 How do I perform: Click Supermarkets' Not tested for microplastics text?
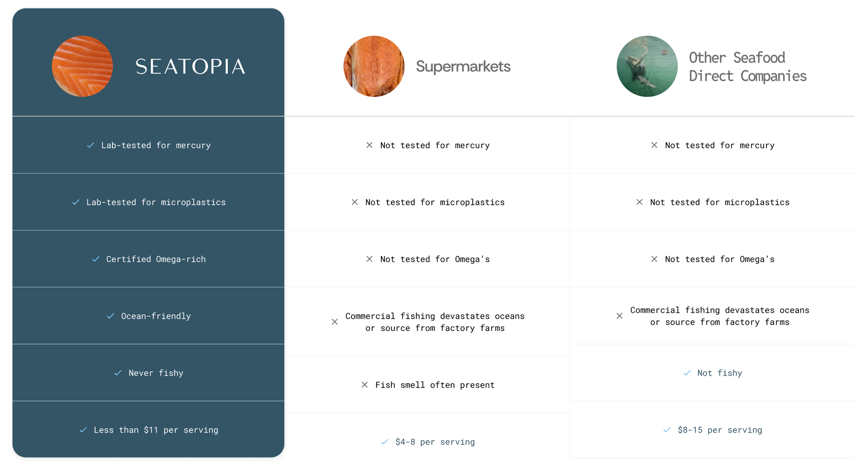click(x=435, y=202)
